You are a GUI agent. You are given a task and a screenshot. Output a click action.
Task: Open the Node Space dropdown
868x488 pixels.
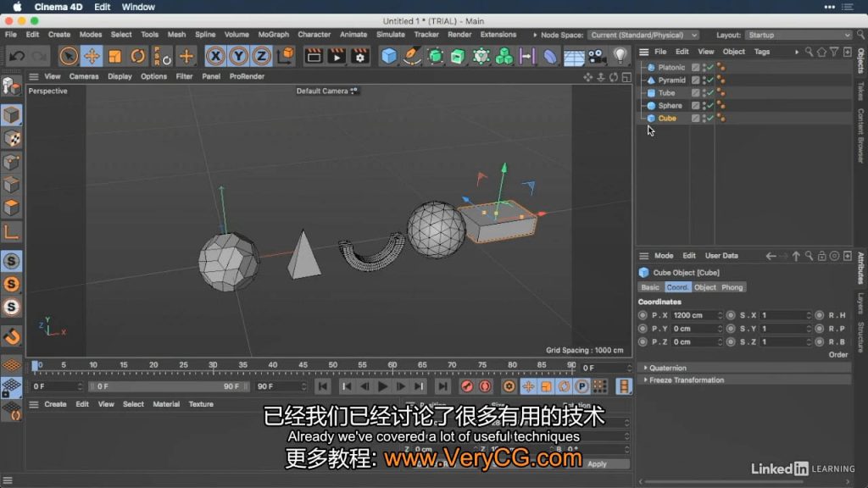pyautogui.click(x=643, y=35)
